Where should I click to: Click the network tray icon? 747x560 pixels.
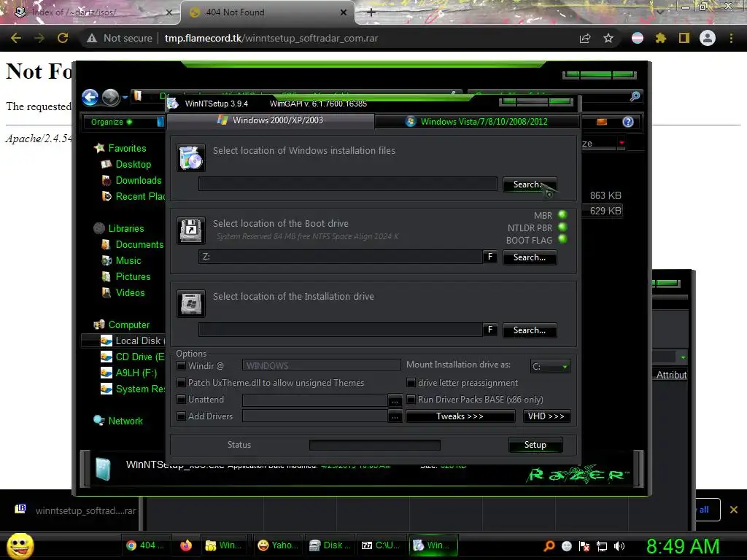tap(602, 546)
